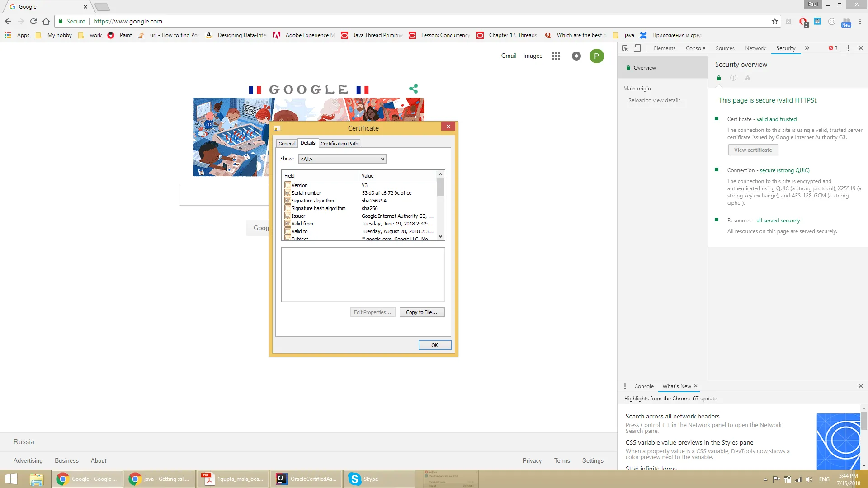Share the doodle via share icon

(413, 89)
